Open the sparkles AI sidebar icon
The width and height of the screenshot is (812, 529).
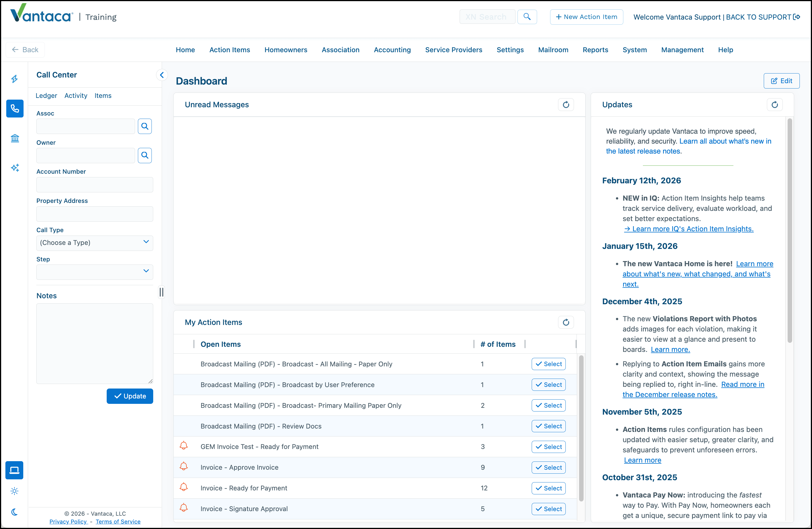tap(15, 167)
